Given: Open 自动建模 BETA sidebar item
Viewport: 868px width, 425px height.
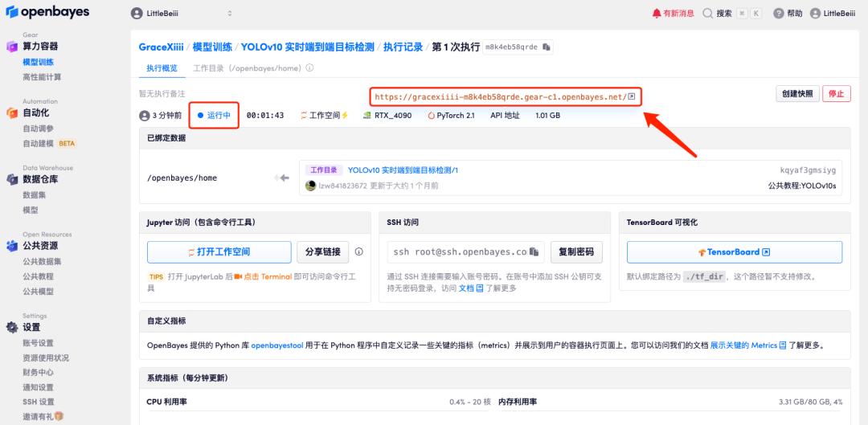Looking at the screenshot, I should tap(49, 143).
